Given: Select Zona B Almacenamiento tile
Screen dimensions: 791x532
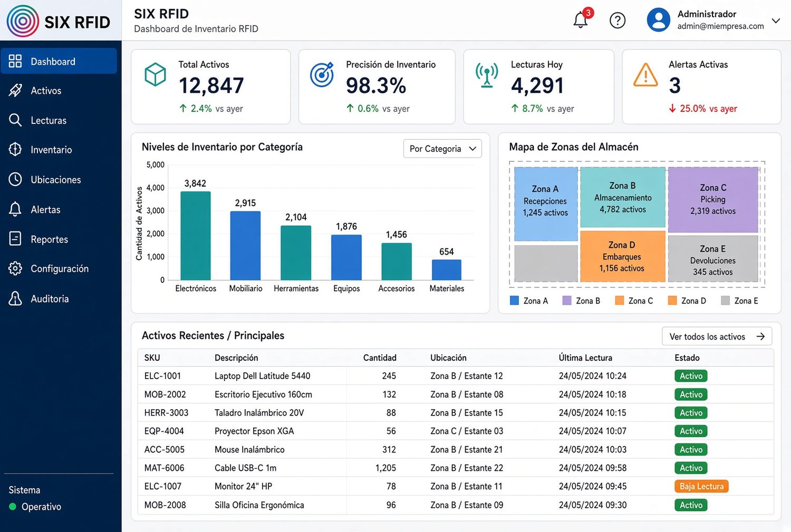Looking at the screenshot, I should pyautogui.click(x=623, y=198).
